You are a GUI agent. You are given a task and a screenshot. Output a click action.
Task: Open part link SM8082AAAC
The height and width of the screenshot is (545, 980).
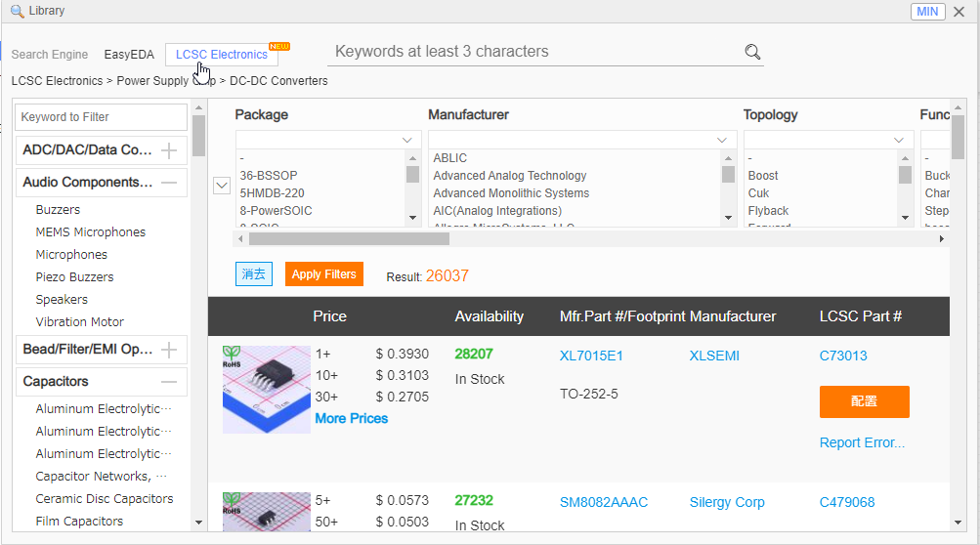pyautogui.click(x=604, y=502)
